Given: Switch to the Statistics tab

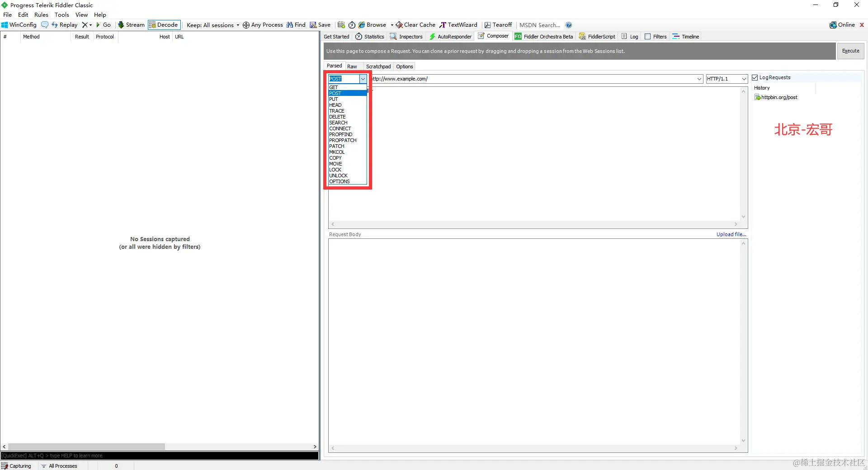Looking at the screenshot, I should [370, 37].
